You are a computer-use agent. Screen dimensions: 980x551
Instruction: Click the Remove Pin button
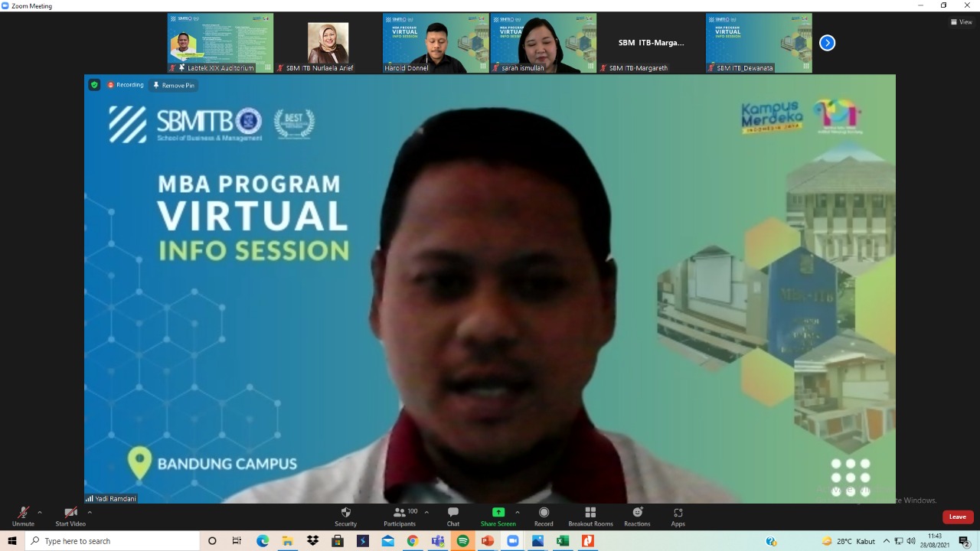tap(174, 85)
